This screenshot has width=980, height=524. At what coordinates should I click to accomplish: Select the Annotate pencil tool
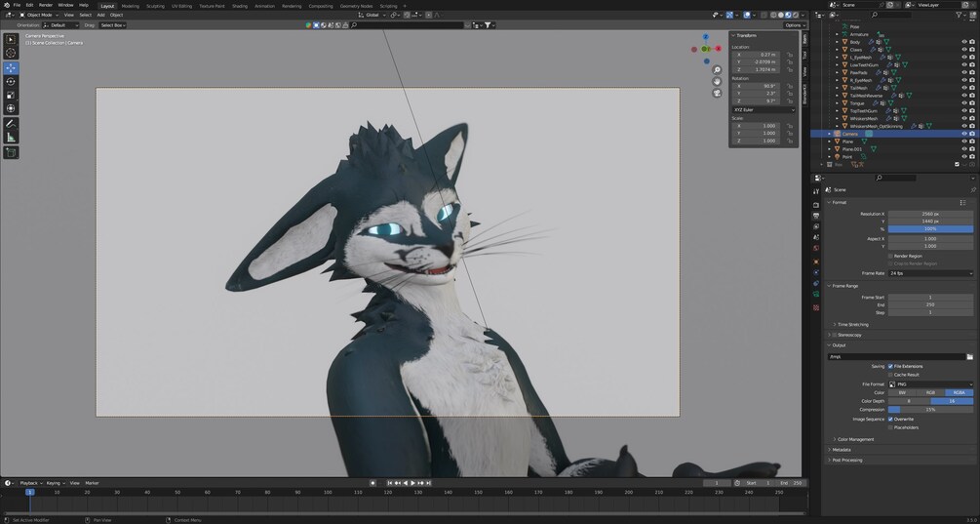[11, 124]
